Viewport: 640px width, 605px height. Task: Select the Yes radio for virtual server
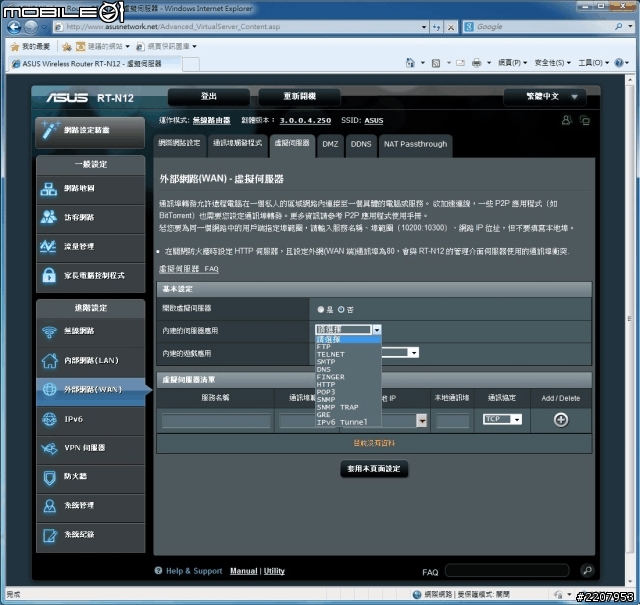tap(320, 310)
